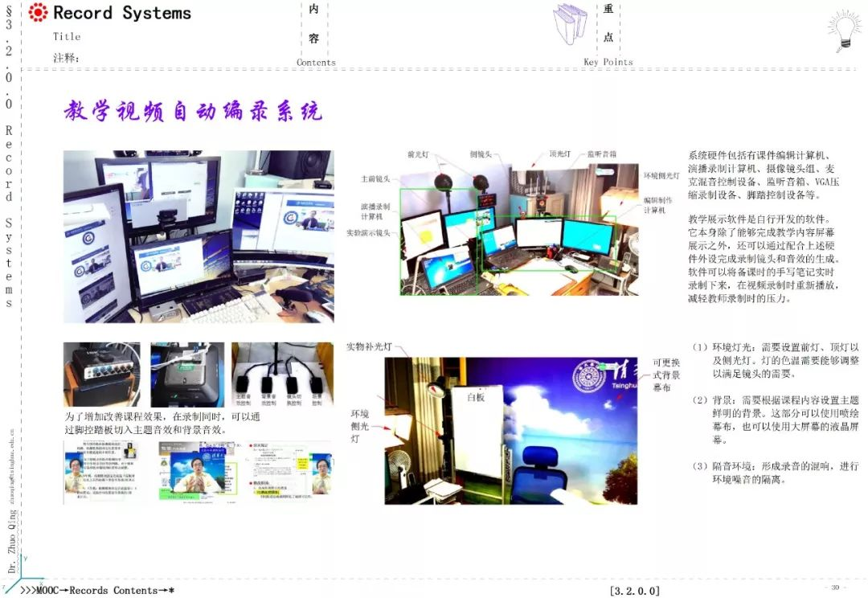Open the whiteboard and backdrop photo
This screenshot has width=868, height=598.
[511, 431]
